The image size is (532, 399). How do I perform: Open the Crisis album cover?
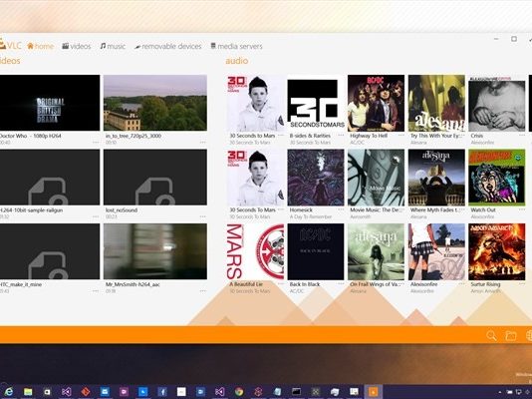[497, 103]
